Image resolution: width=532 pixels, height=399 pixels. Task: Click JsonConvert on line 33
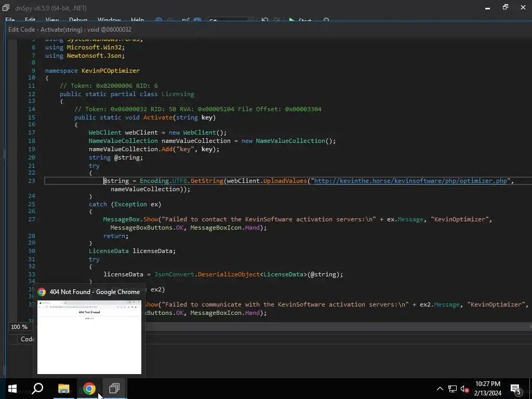174,274
